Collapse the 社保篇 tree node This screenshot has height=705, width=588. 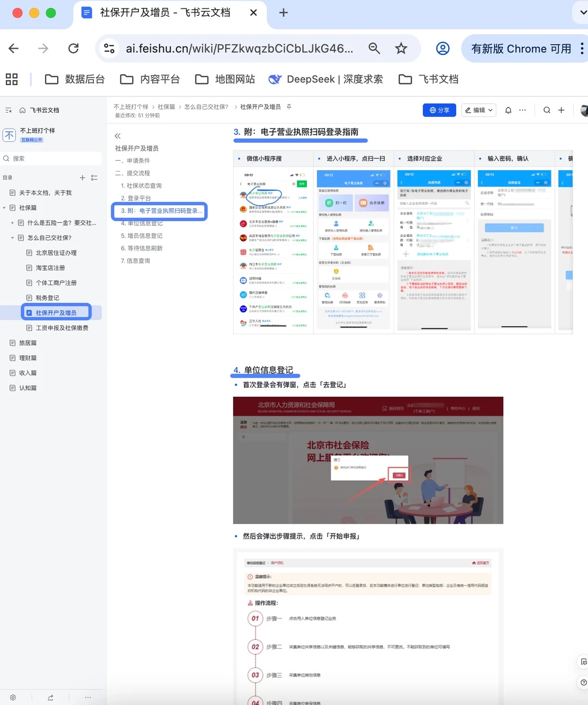pyautogui.click(x=4, y=208)
